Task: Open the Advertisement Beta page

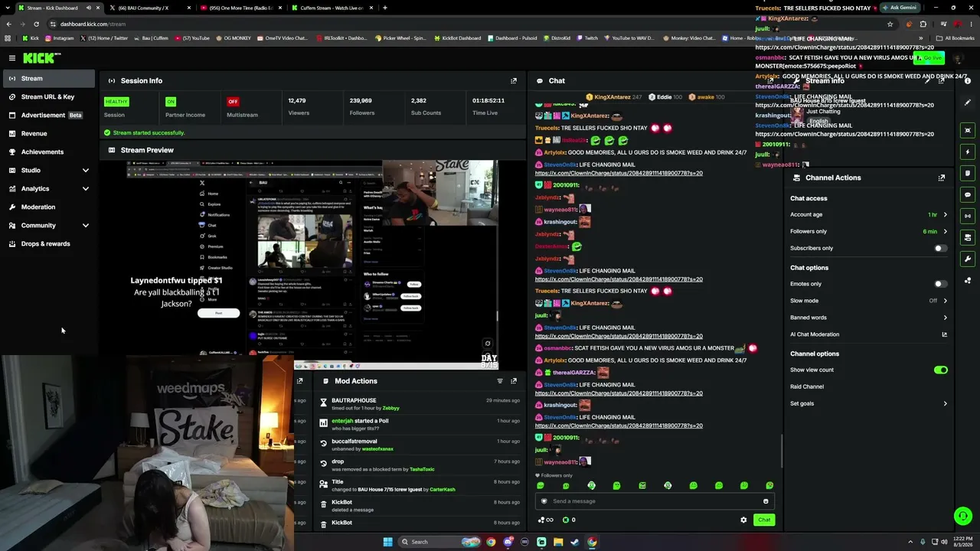Action: pyautogui.click(x=49, y=115)
